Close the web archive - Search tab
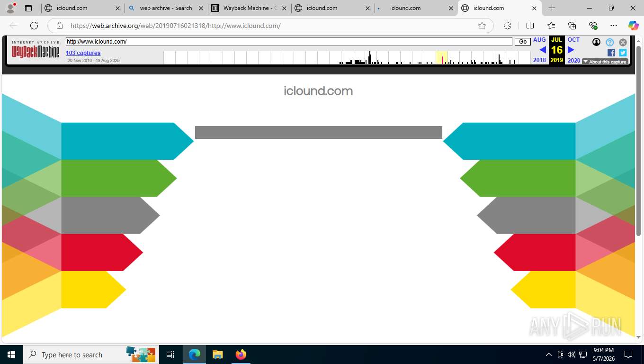 coord(201,8)
